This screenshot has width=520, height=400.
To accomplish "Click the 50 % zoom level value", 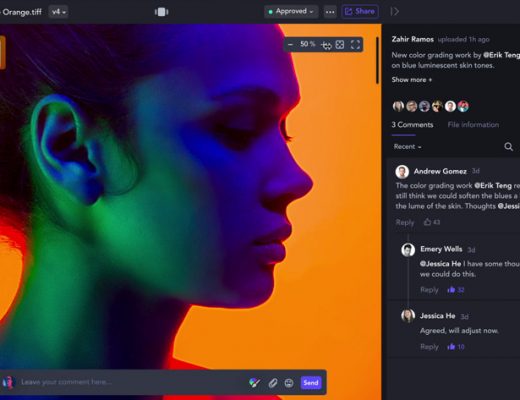I will (307, 44).
